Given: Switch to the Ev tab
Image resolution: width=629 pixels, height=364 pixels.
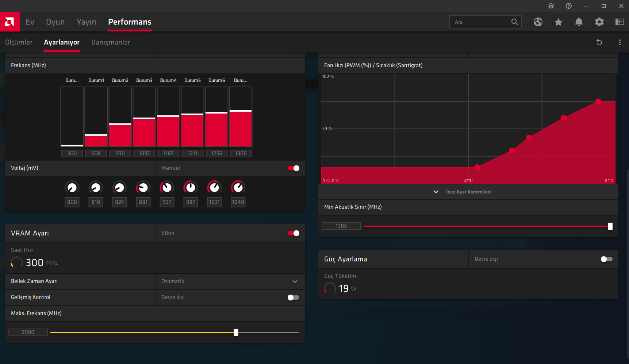Looking at the screenshot, I should 30,22.
